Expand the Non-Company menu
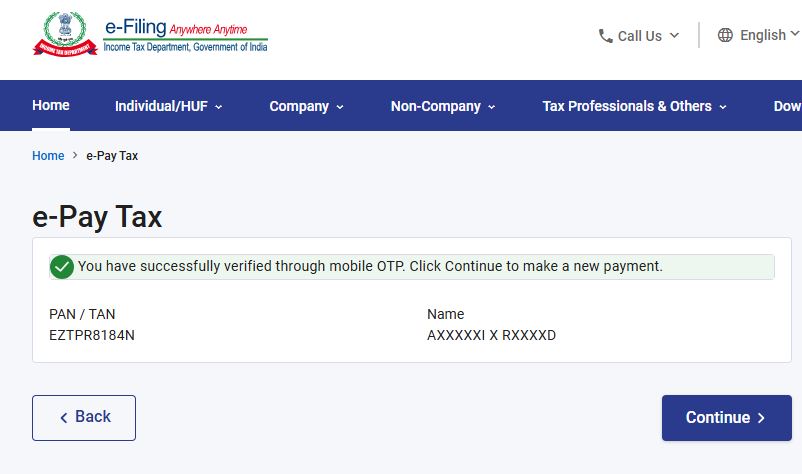This screenshot has height=474, width=802. click(x=443, y=106)
